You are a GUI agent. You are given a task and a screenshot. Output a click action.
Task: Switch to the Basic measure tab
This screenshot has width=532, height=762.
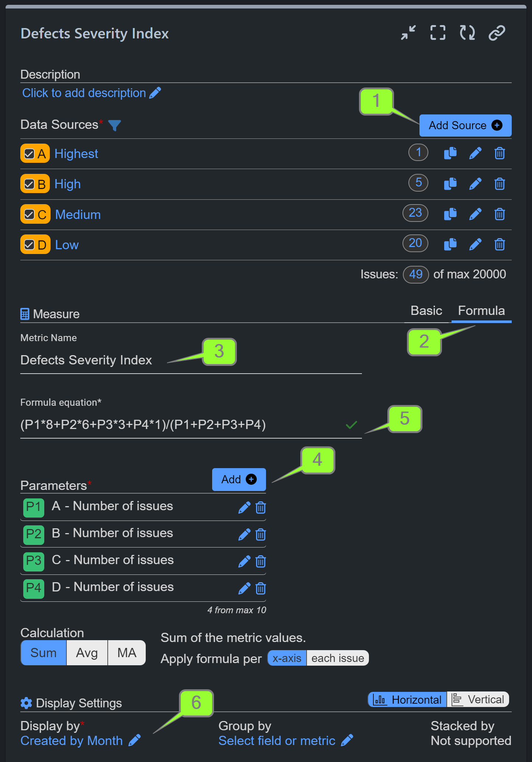(426, 310)
